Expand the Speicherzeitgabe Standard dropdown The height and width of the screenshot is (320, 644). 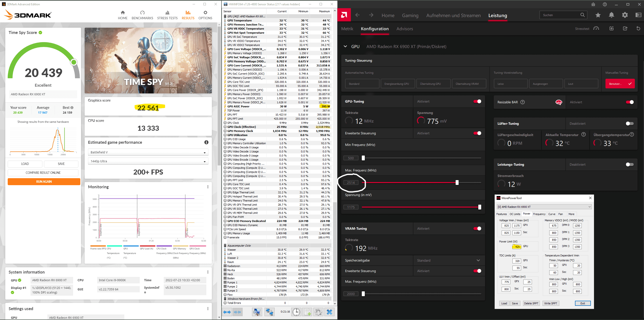point(448,261)
